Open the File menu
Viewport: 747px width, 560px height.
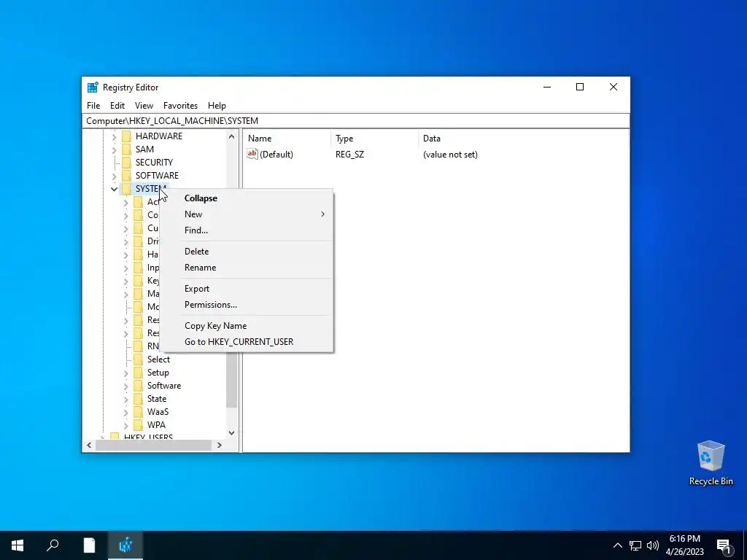pos(93,106)
